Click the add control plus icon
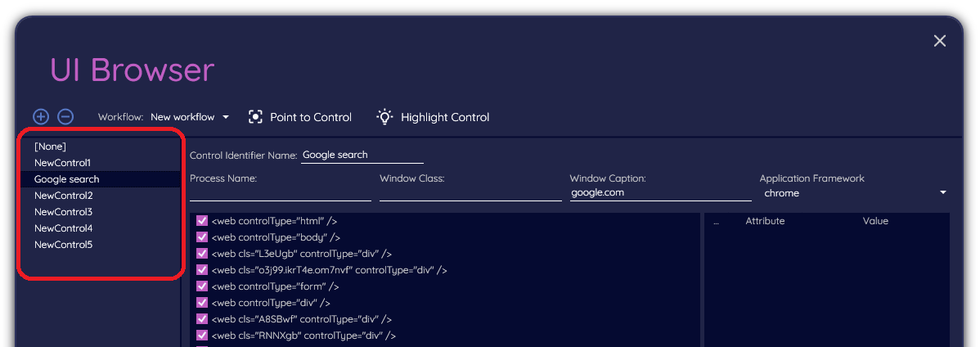The width and height of the screenshot is (980, 347). (41, 117)
